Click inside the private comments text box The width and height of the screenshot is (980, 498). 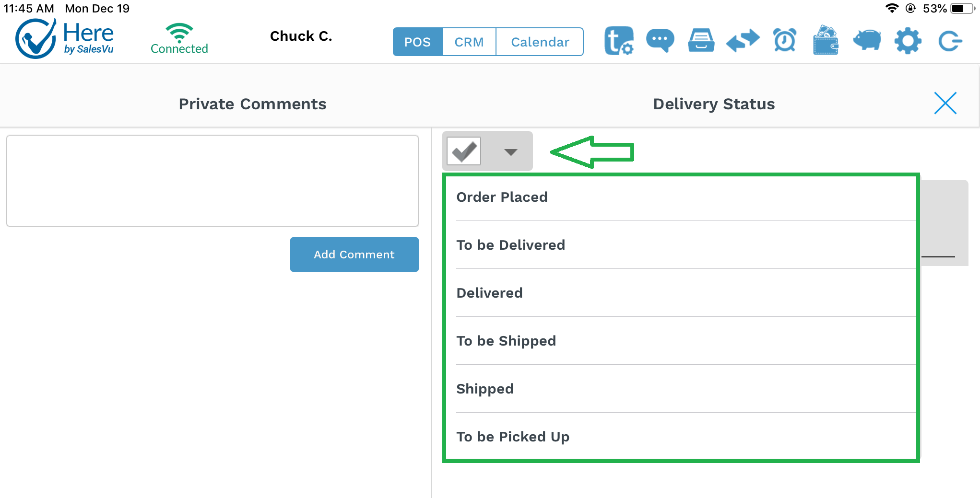click(213, 181)
